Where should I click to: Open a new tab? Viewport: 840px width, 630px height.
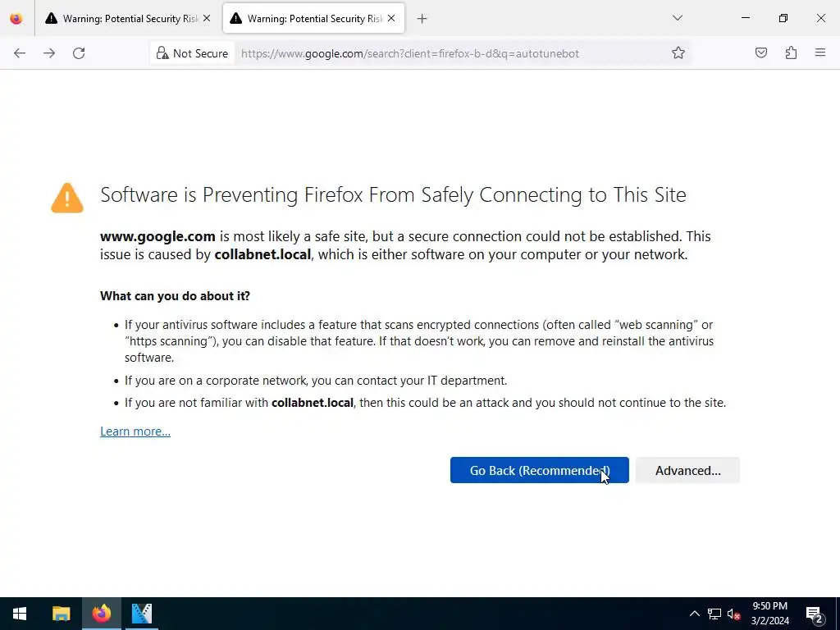tap(422, 18)
